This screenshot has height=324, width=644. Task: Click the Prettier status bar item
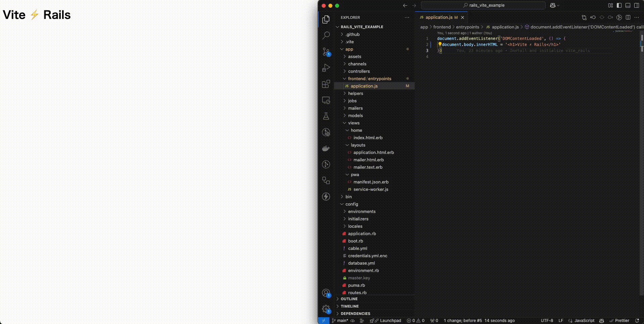[619, 321]
